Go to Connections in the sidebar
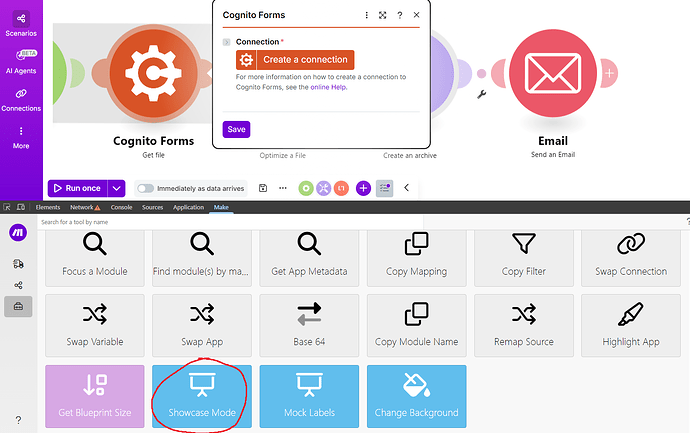The height and width of the screenshot is (433, 690). 21,100
